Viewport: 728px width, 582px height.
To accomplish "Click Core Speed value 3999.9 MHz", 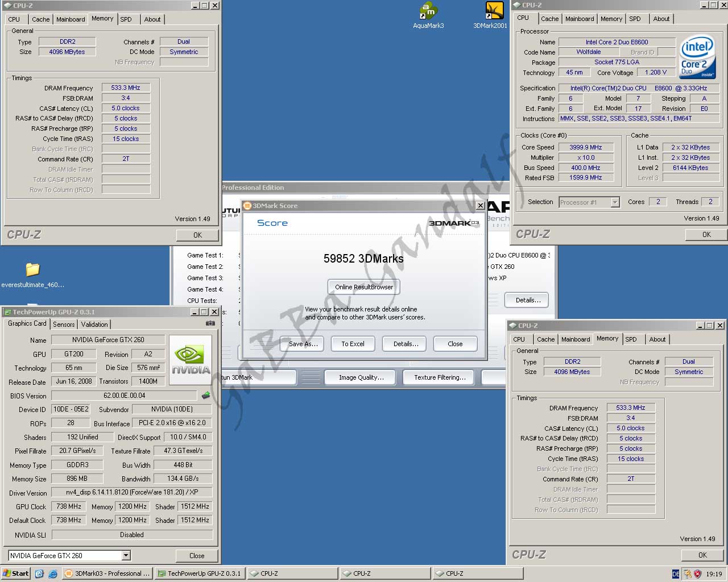I will click(585, 147).
